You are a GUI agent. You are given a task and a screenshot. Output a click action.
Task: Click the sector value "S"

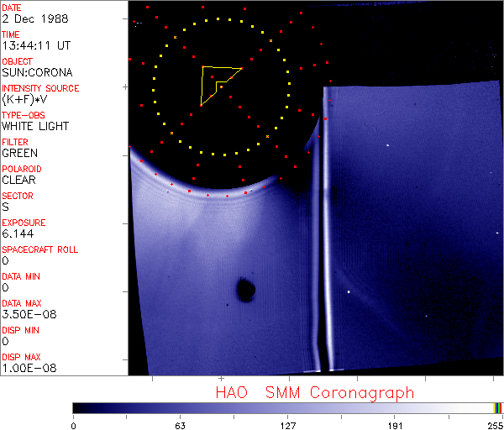[x=5, y=207]
